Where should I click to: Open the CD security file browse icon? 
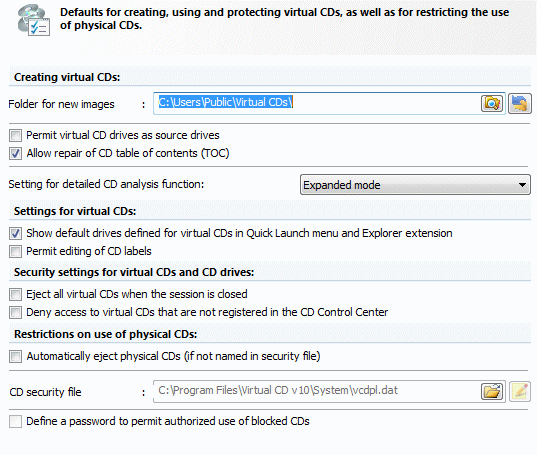pos(492,391)
